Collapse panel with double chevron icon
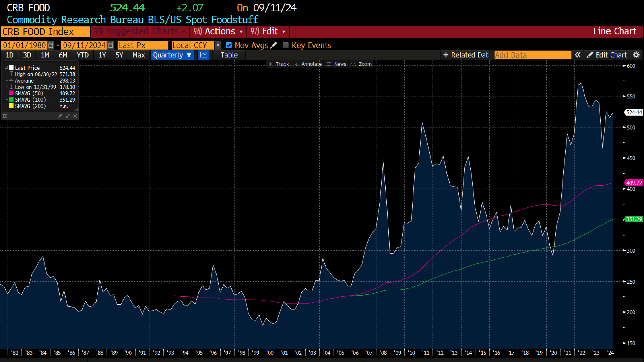Image resolution: width=644 pixels, height=362 pixels. [x=577, y=55]
